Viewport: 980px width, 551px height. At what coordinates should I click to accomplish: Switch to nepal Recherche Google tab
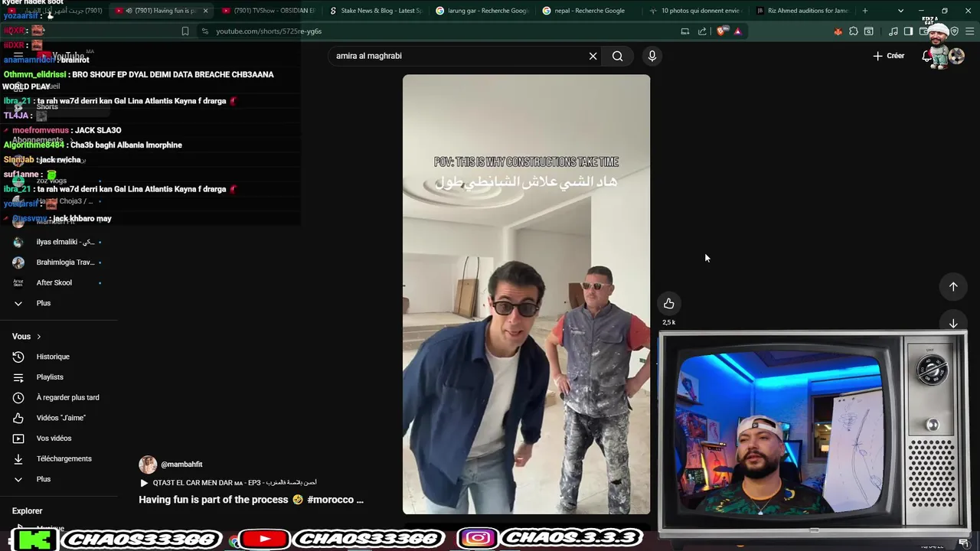click(x=588, y=11)
